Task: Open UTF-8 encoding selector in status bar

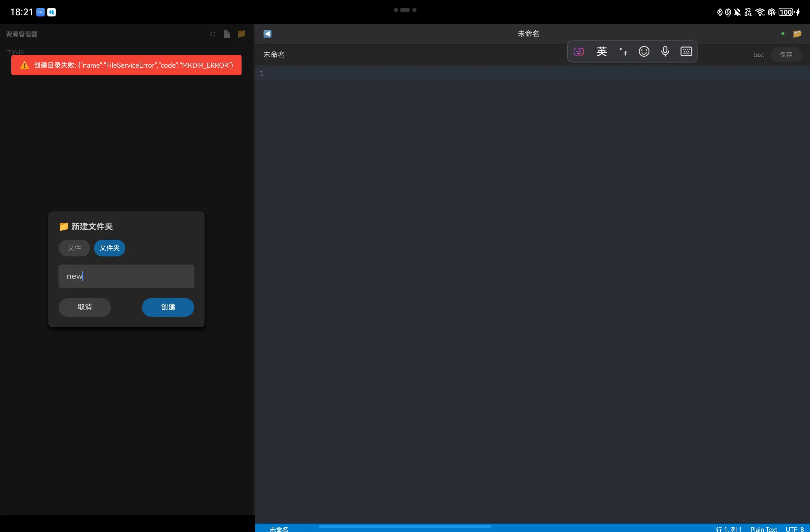Action: 794,529
